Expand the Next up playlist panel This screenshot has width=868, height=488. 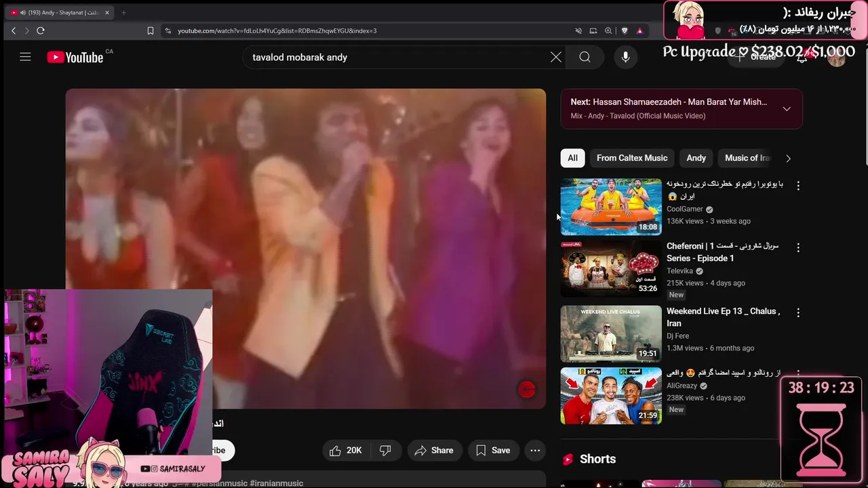coord(787,108)
